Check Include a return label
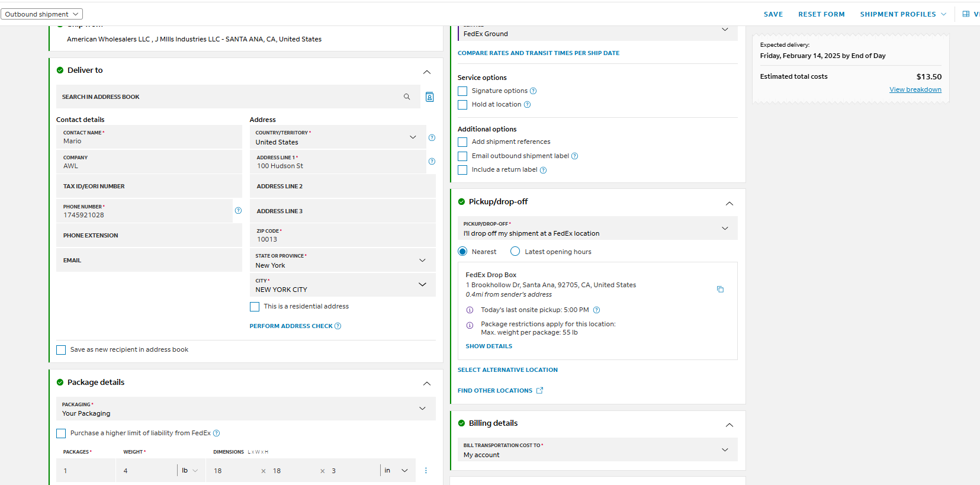 (x=462, y=170)
